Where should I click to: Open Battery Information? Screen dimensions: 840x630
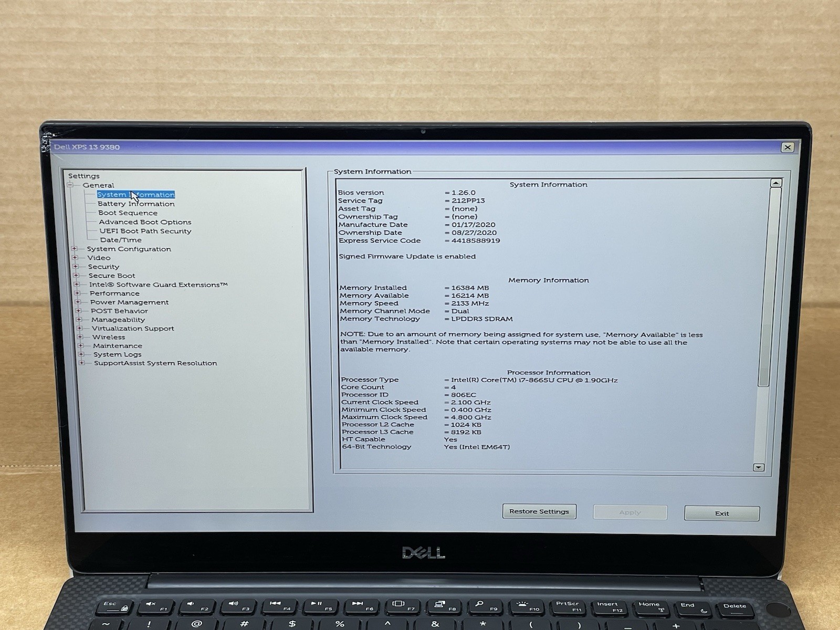136,204
